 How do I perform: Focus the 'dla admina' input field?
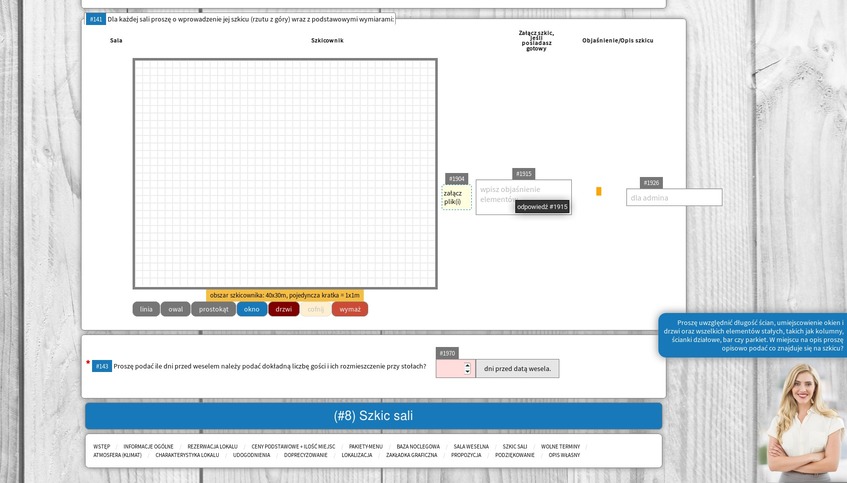pos(675,198)
